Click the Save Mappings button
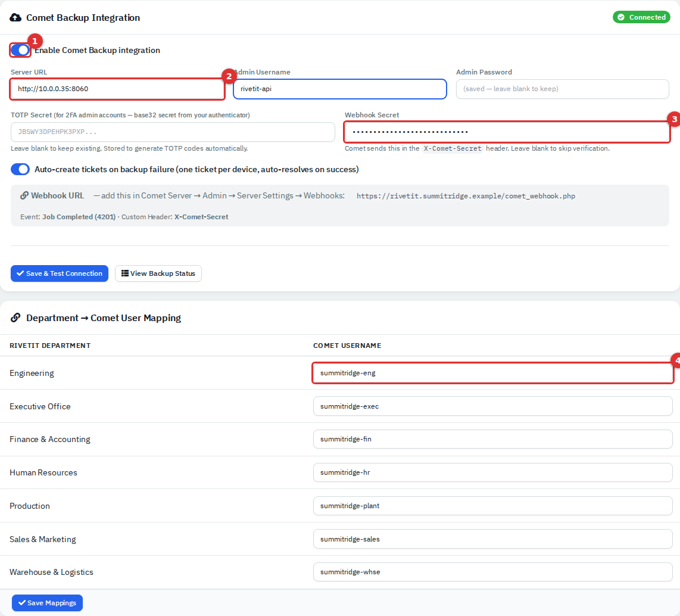The height and width of the screenshot is (616, 680). click(x=47, y=602)
